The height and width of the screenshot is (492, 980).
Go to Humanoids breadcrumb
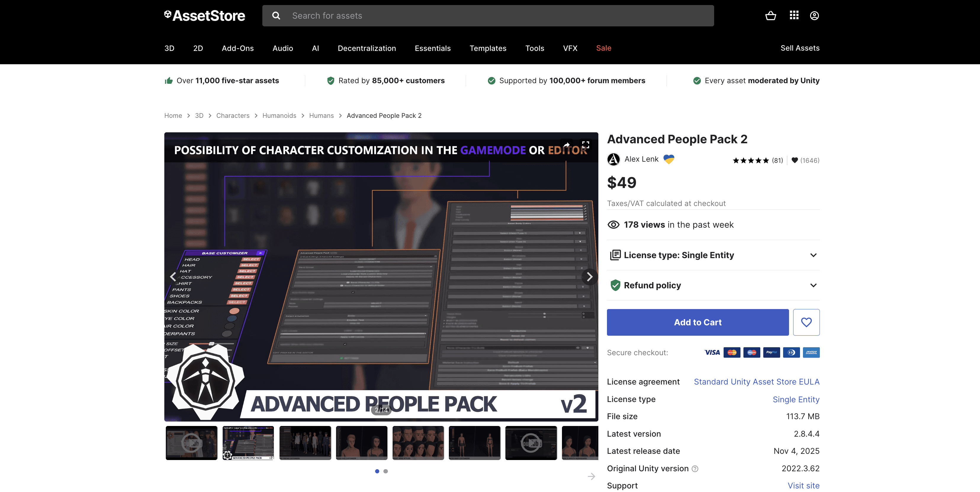coord(279,116)
